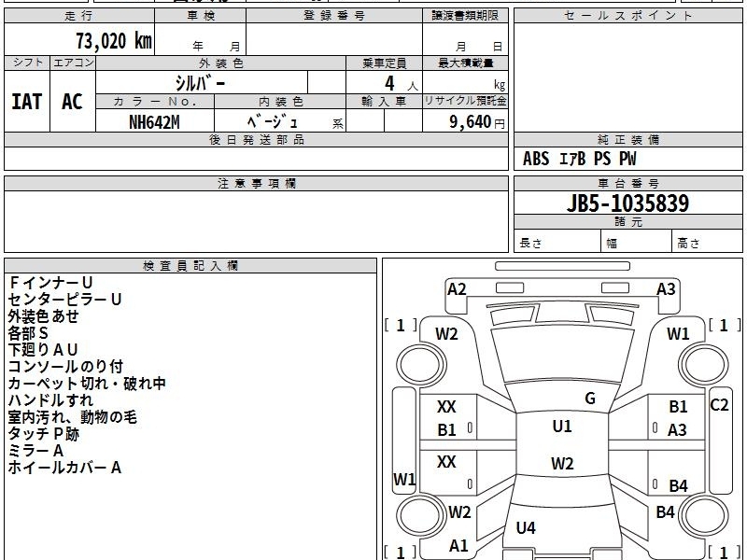Click the 注意事項欄 section header
The image size is (747, 560).
coord(256,184)
